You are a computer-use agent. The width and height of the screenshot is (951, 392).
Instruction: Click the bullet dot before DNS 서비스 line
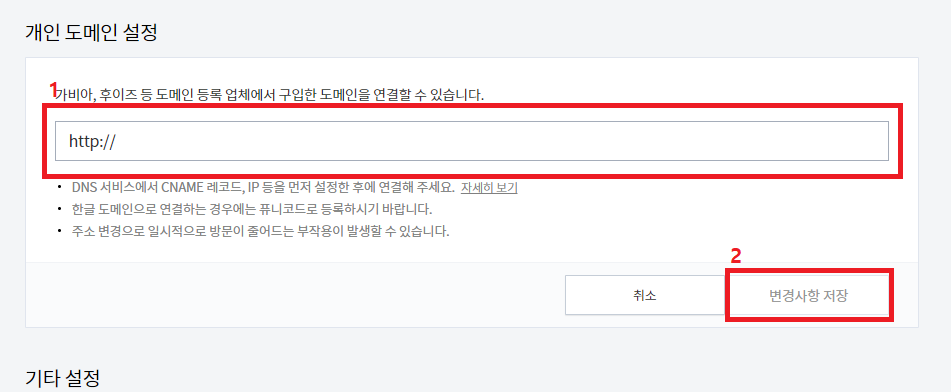coord(58,188)
